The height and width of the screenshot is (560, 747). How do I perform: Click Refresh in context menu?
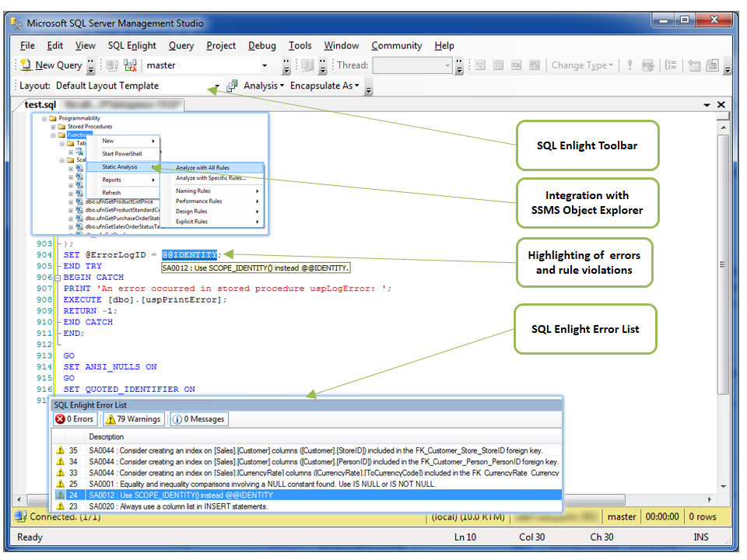(111, 193)
